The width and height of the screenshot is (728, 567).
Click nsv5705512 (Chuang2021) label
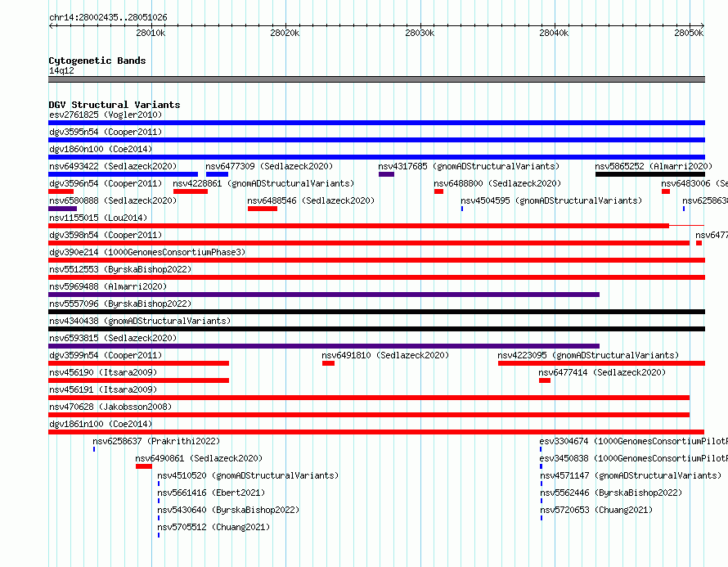coord(213,527)
